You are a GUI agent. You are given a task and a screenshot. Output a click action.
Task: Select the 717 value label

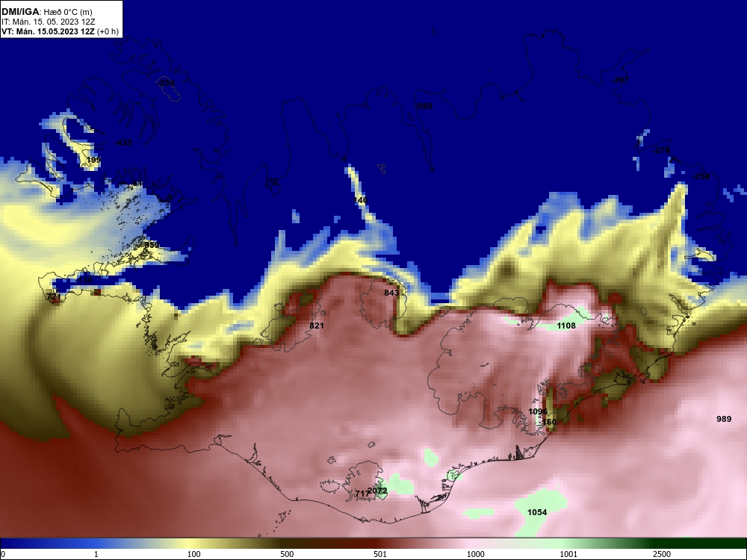point(362,494)
